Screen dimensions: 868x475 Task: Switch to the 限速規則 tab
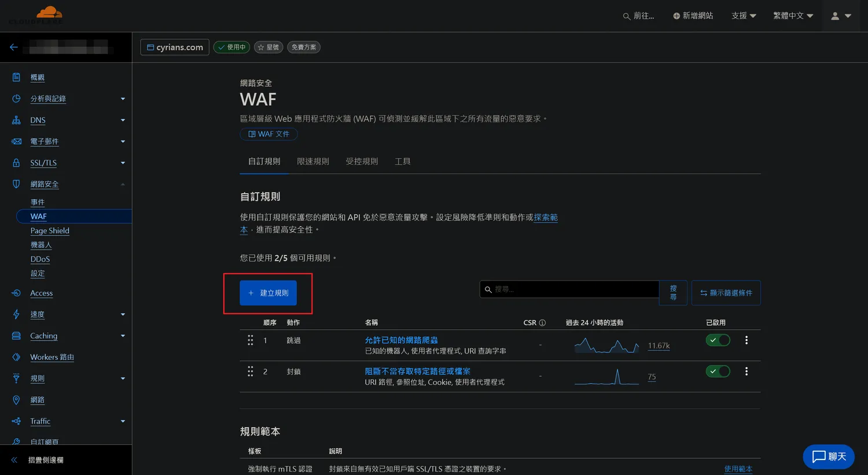pyautogui.click(x=312, y=161)
